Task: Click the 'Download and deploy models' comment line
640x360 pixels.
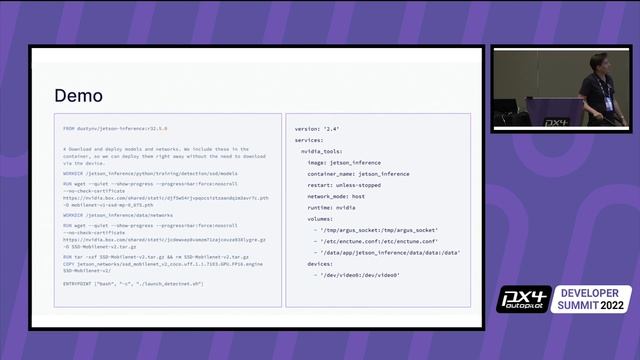Action: [x=156, y=149]
